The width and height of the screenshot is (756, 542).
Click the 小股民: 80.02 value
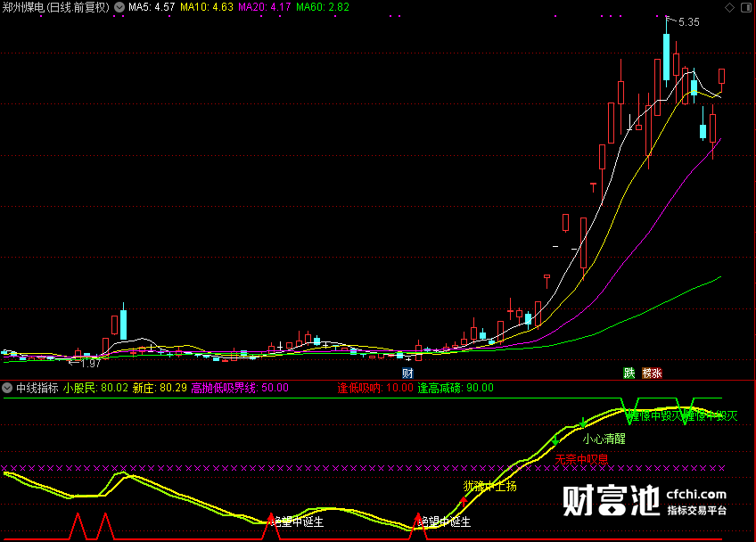[x=95, y=388]
